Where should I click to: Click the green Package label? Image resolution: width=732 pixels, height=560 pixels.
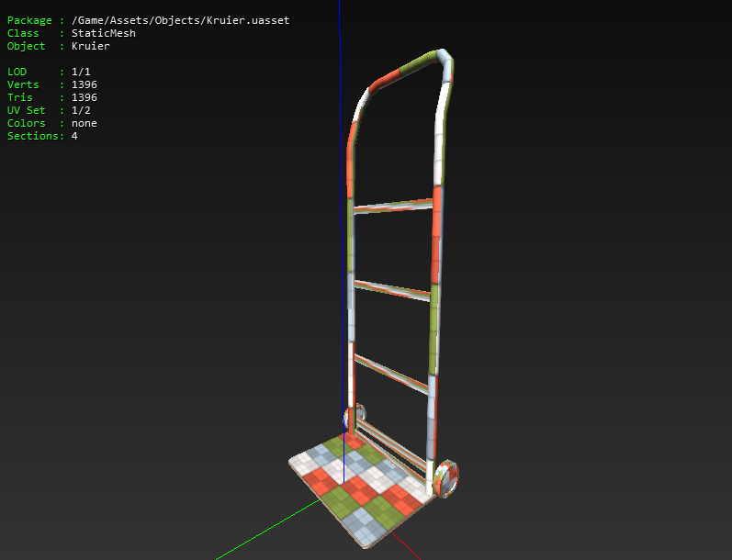click(x=29, y=20)
